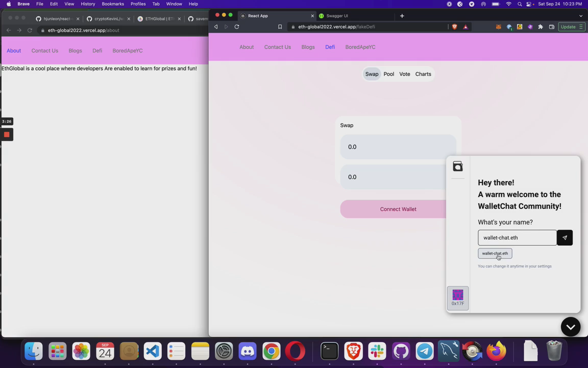Open Finder from the dock

coord(34,352)
